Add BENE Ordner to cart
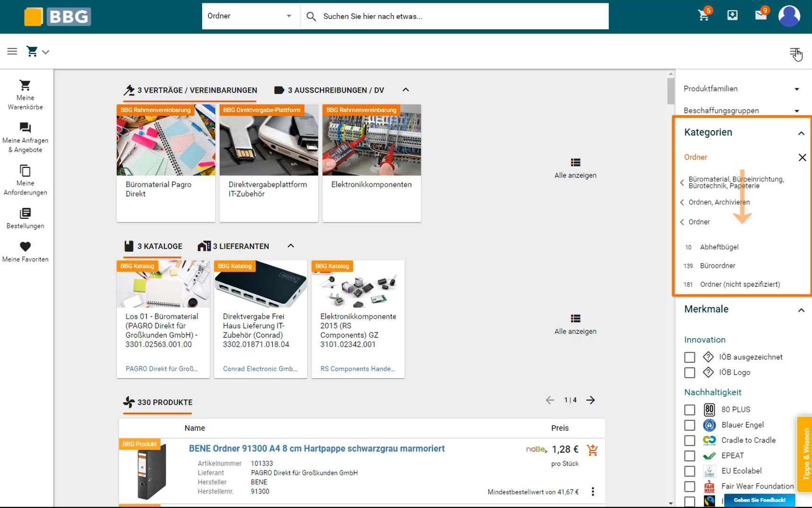Image resolution: width=812 pixels, height=508 pixels. (x=592, y=450)
